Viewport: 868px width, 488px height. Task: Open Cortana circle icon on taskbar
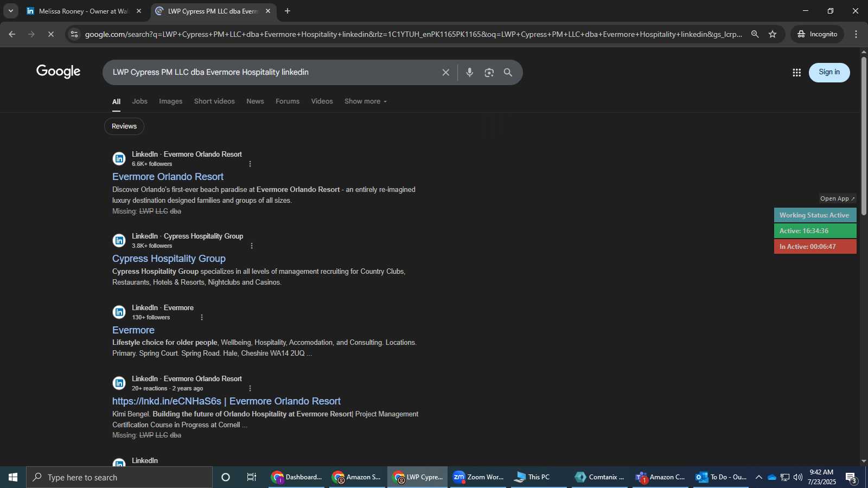(226, 477)
